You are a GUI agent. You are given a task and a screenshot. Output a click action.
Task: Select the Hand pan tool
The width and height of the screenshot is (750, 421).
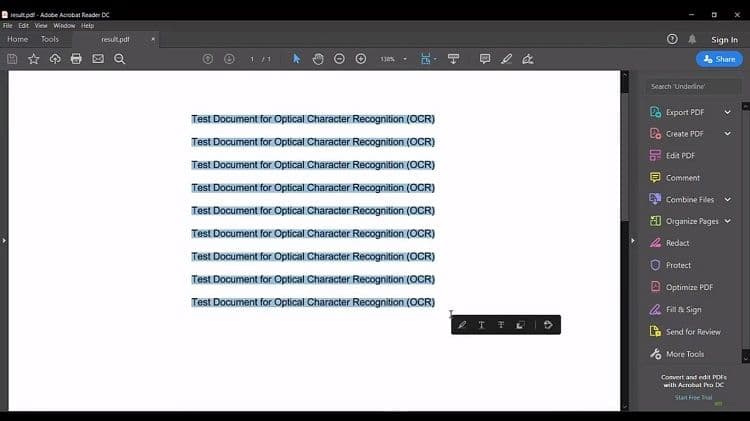(318, 59)
